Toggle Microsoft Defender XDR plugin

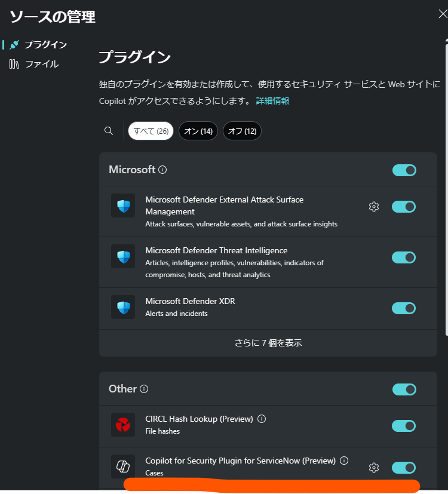click(x=404, y=308)
